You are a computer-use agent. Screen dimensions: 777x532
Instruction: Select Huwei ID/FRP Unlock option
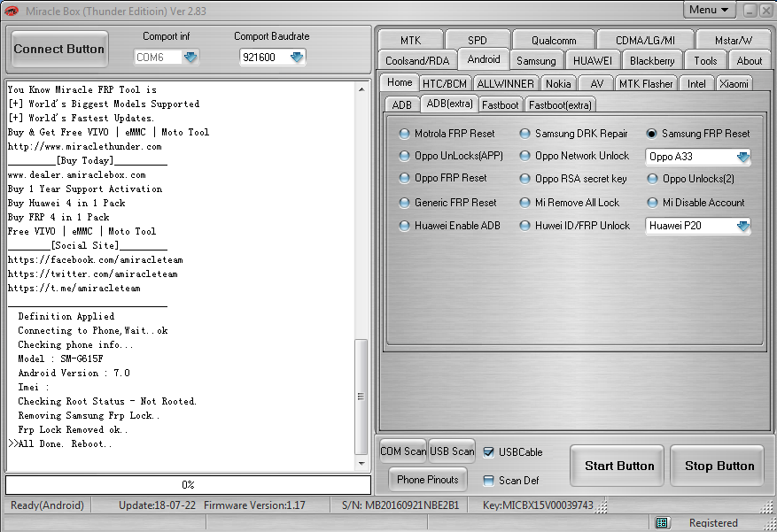[574, 226]
